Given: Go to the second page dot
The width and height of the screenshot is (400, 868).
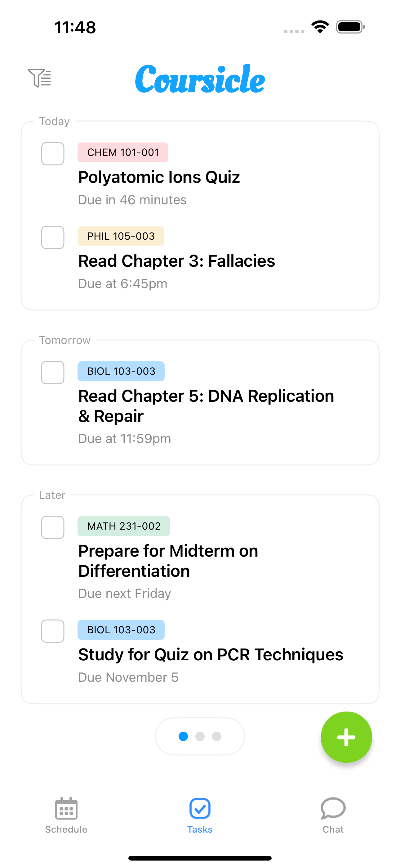Looking at the screenshot, I should [200, 736].
